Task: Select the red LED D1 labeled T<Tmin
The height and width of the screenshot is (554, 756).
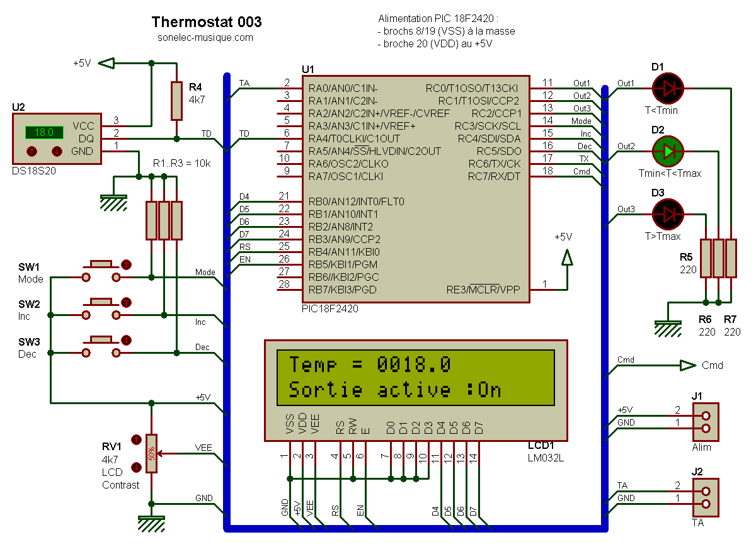Action: (668, 89)
